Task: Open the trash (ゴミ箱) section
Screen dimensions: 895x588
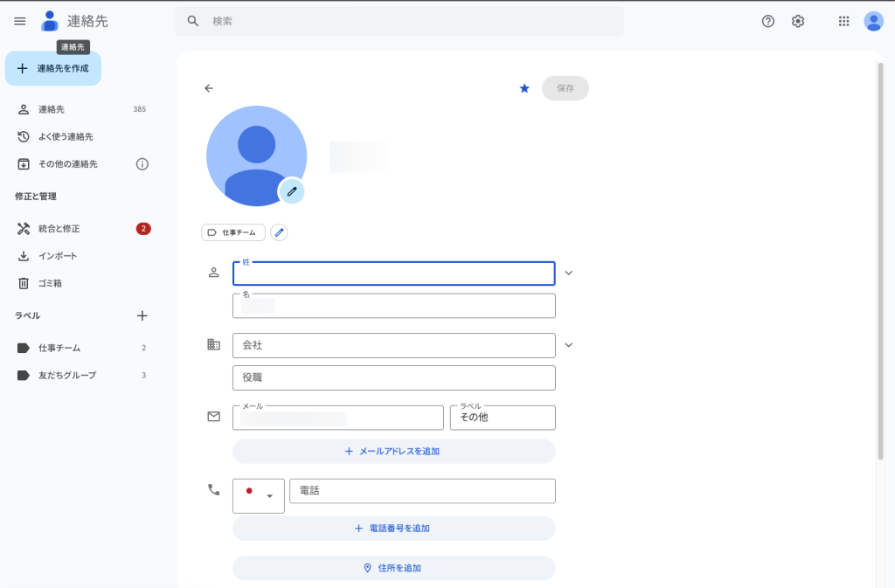Action: tap(50, 283)
